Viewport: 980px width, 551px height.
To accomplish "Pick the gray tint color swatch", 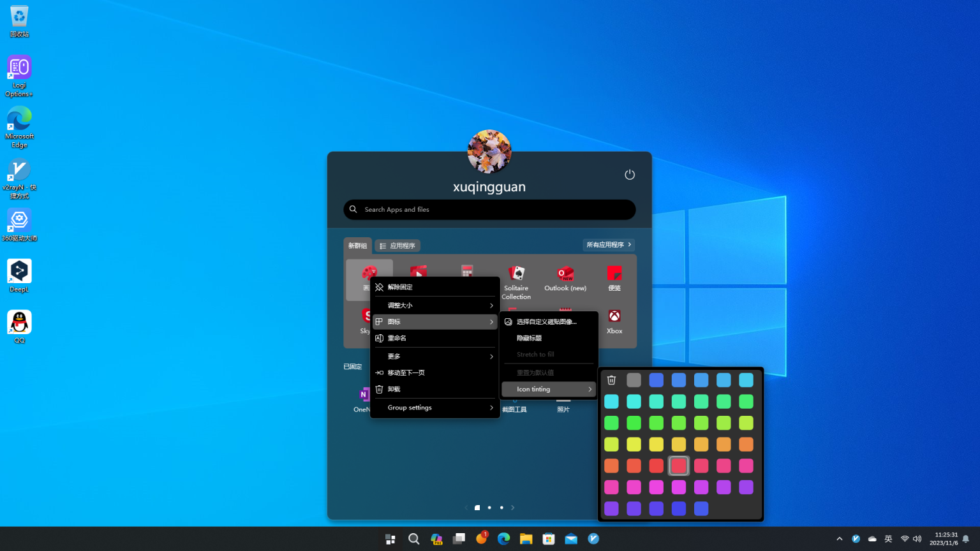I will pos(634,380).
